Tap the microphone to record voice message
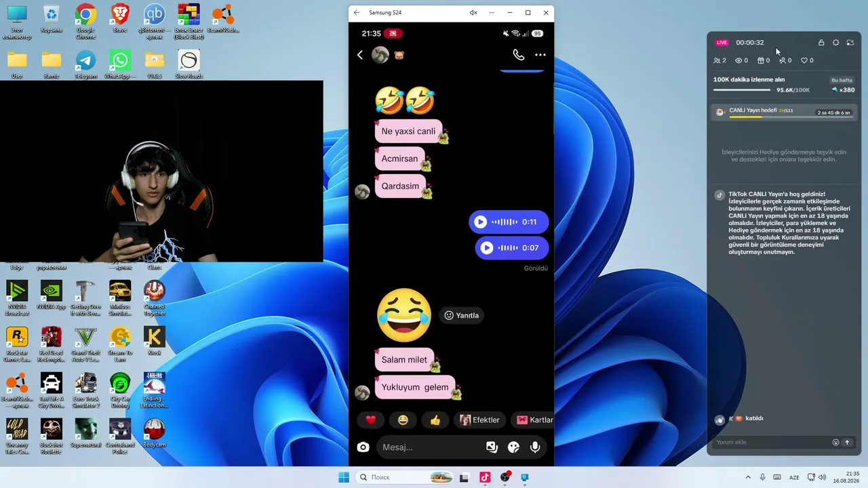This screenshot has height=488, width=868. coord(535,447)
